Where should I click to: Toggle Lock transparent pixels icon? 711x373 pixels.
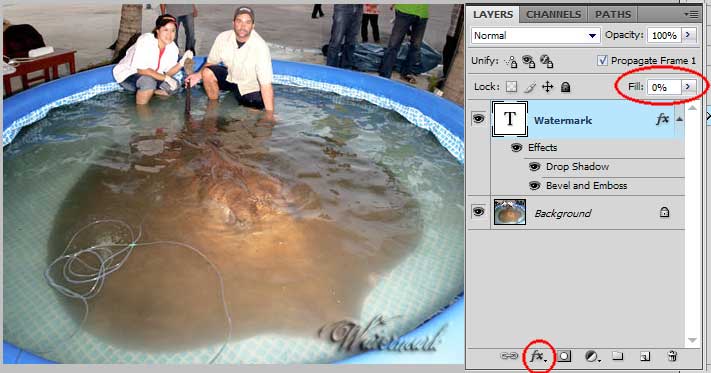point(511,87)
